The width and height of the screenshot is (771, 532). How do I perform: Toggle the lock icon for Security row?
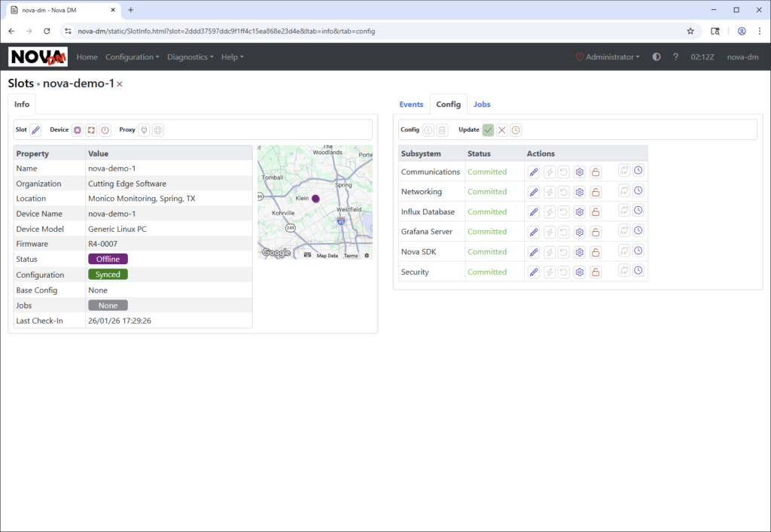(595, 272)
